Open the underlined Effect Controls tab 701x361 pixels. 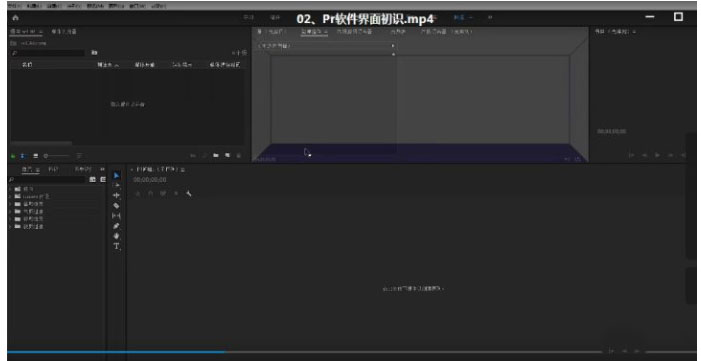click(314, 32)
